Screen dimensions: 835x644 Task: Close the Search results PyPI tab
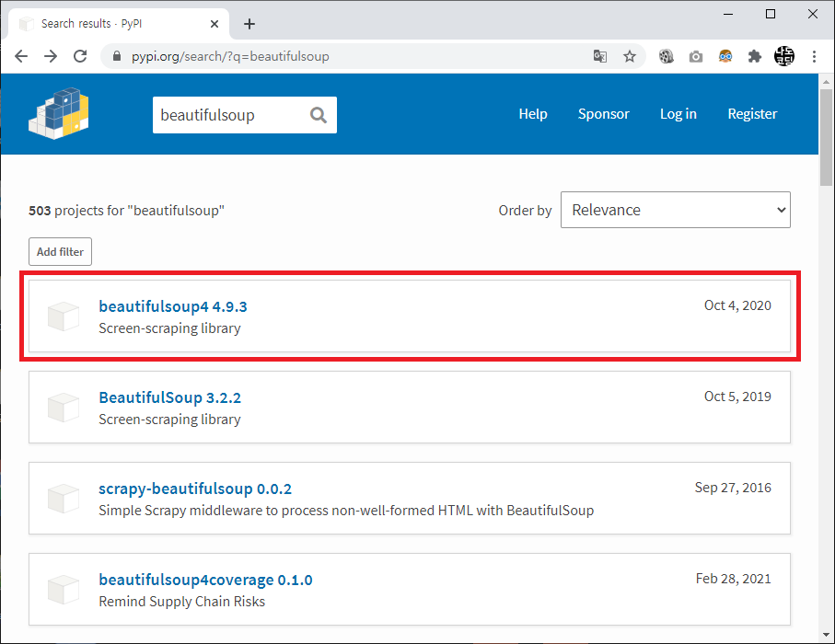(x=215, y=24)
